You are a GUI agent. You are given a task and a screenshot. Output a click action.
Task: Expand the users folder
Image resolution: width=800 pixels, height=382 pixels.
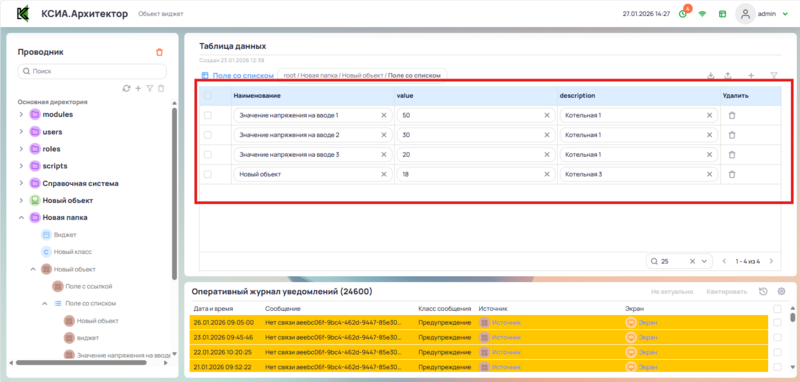[x=21, y=132]
